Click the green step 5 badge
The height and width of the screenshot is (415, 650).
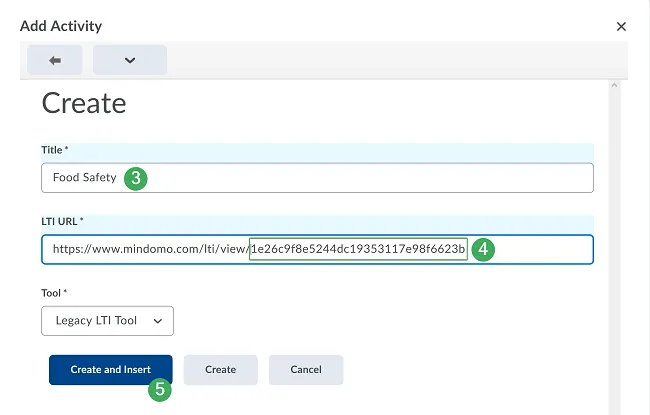160,390
